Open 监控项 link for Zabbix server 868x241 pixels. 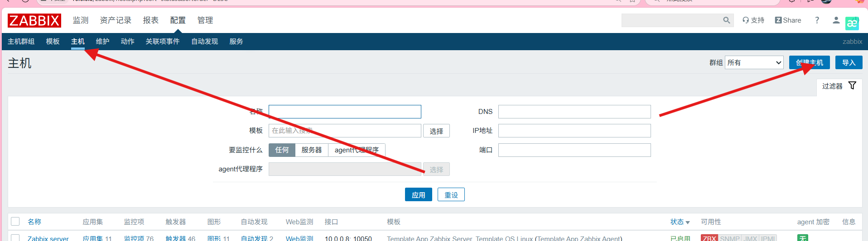[135, 238]
